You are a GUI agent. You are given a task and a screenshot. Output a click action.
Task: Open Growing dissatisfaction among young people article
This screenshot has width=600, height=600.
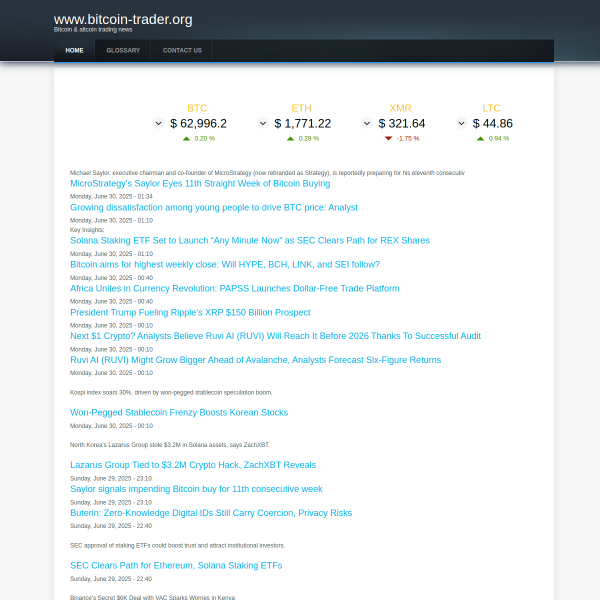click(214, 208)
